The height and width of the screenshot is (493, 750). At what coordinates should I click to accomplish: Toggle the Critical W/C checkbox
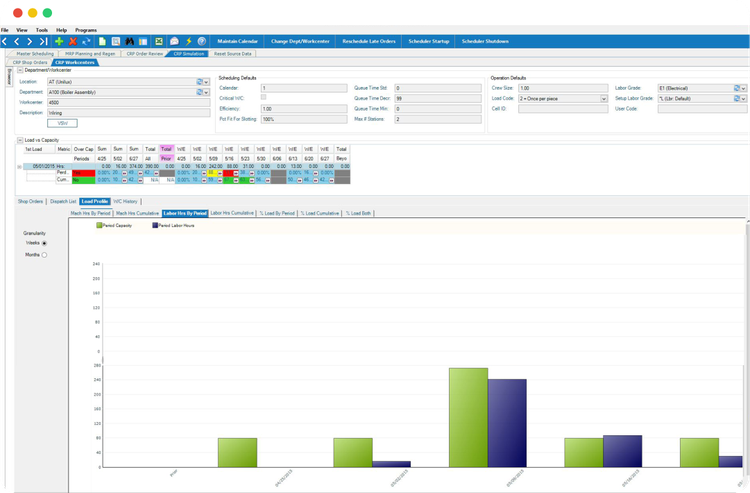tap(264, 97)
